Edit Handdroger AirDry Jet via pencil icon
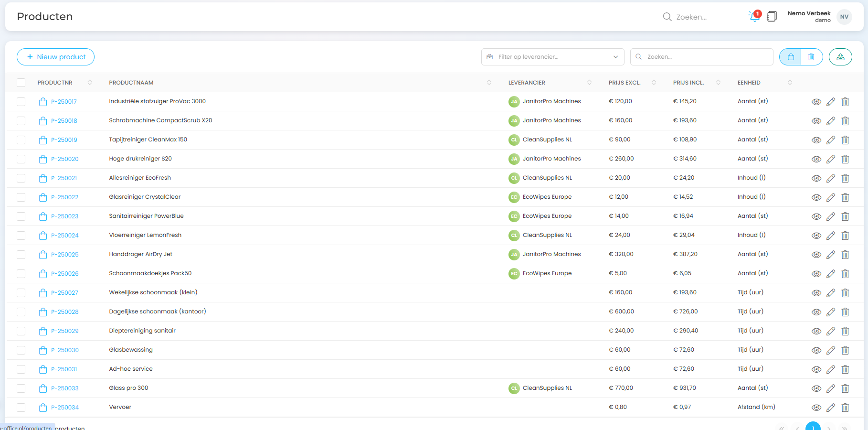The width and height of the screenshot is (868, 430). (831, 255)
